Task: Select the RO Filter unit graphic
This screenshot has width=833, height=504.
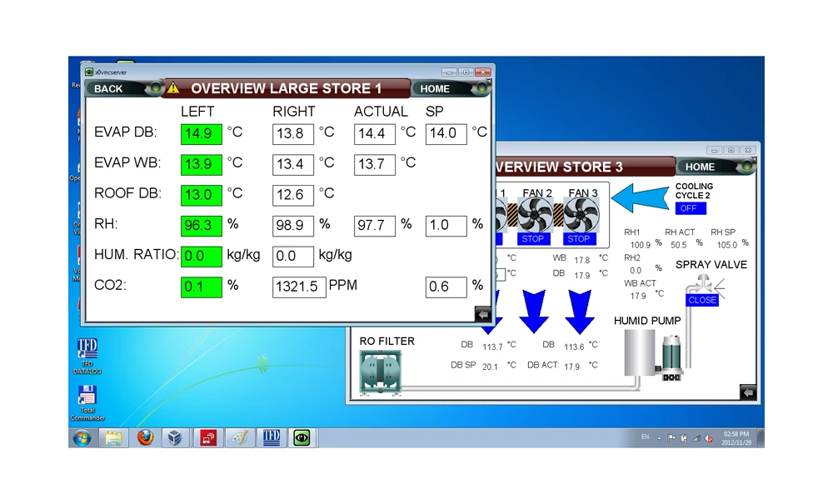Action: point(380,371)
